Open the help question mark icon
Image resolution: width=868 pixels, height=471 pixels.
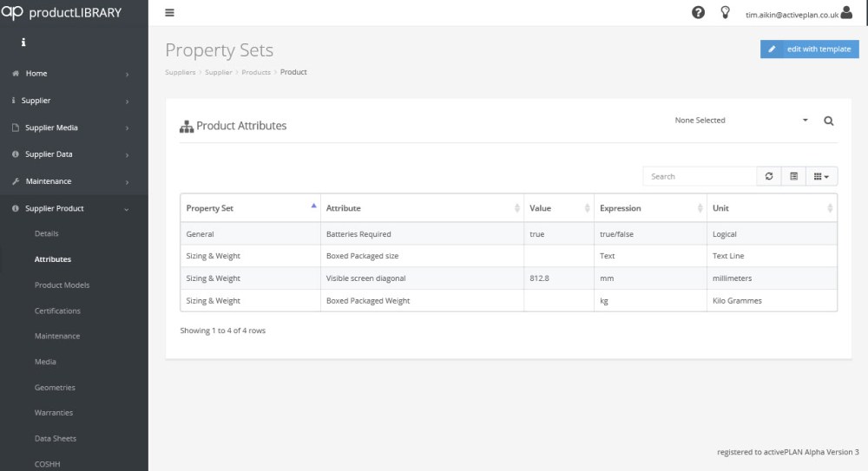(x=698, y=13)
